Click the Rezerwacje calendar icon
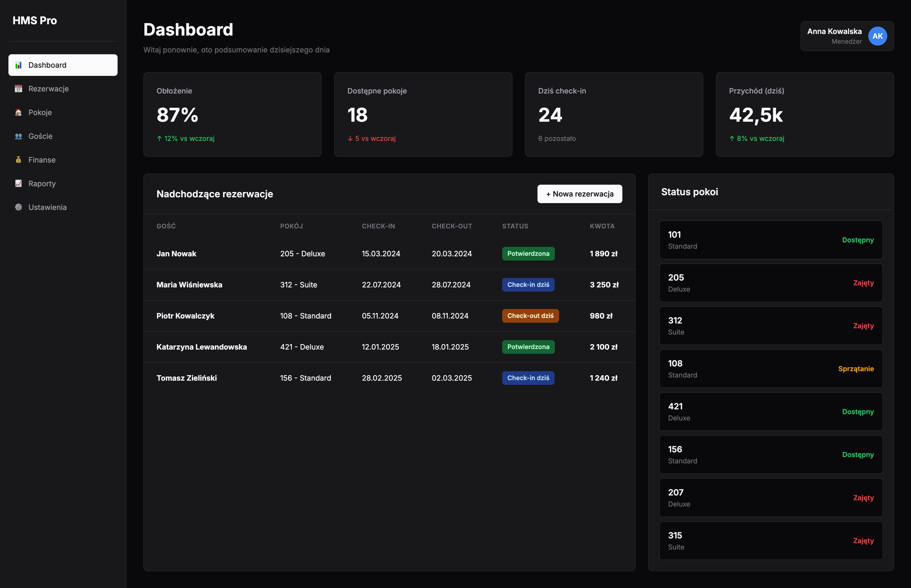The image size is (911, 588). [18, 89]
